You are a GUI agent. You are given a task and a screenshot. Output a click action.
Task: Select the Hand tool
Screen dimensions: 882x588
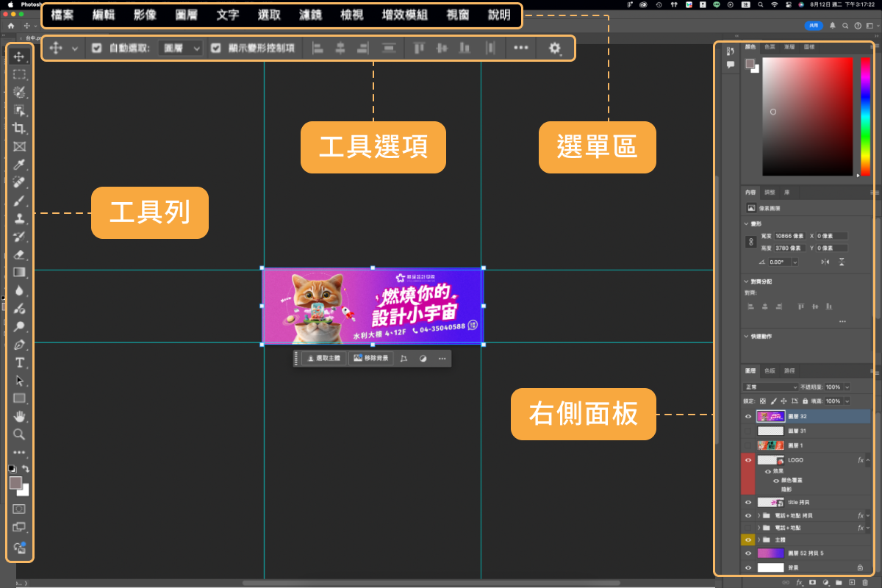tap(20, 416)
